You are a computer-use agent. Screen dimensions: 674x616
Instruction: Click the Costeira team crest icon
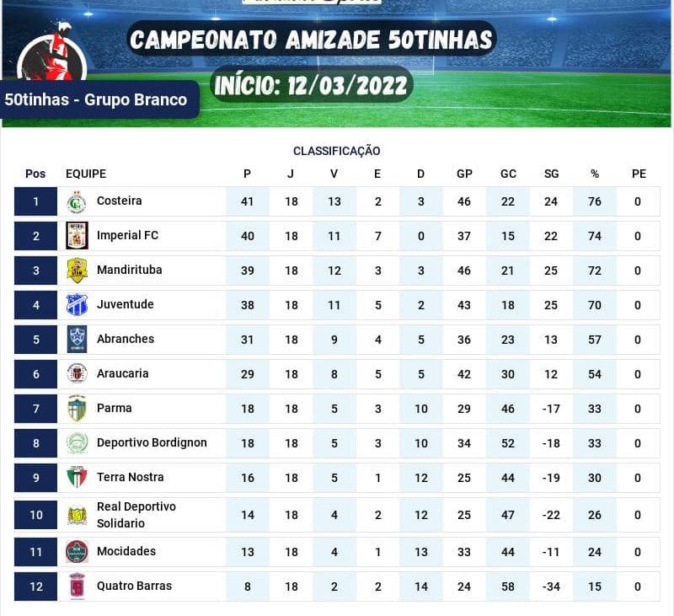77,202
